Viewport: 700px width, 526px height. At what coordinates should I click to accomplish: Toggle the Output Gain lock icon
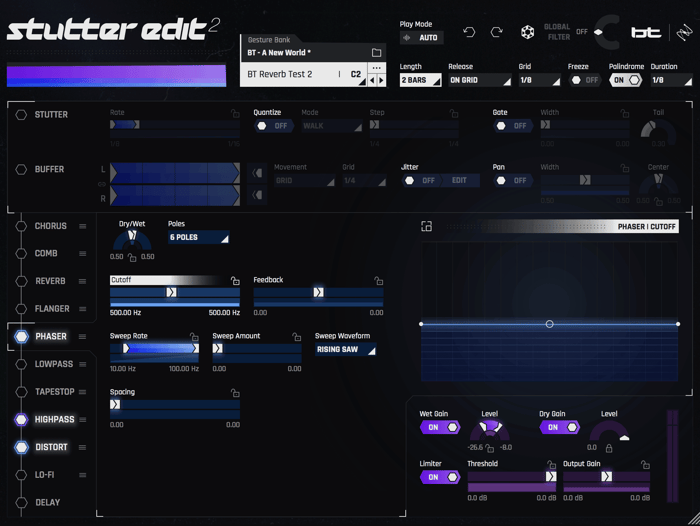tap(645, 464)
